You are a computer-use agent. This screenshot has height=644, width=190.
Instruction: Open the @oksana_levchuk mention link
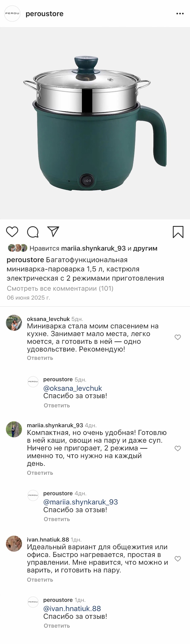72,388
